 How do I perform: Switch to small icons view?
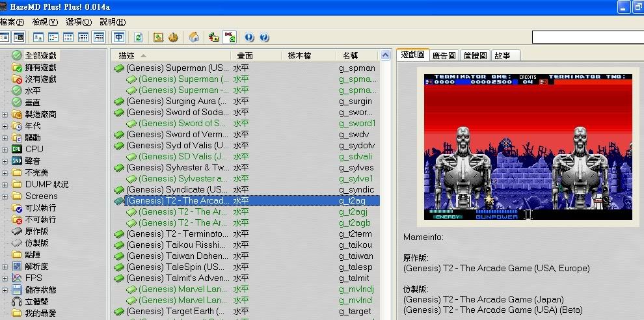(x=53, y=37)
